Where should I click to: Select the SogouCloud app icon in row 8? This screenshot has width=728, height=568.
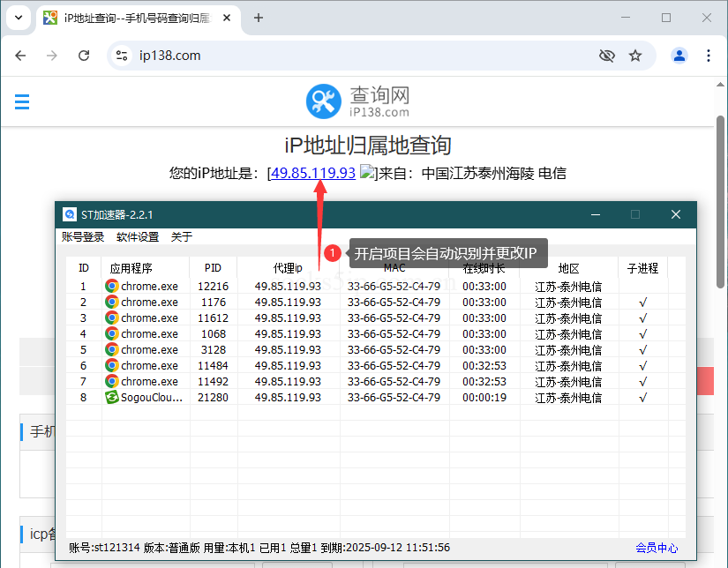pyautogui.click(x=112, y=397)
